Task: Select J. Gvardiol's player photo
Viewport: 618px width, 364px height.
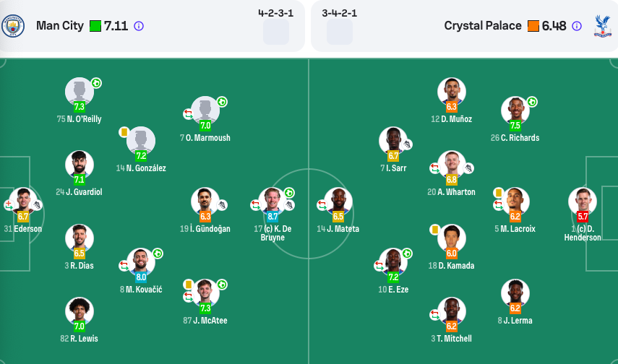Action: 80,165
